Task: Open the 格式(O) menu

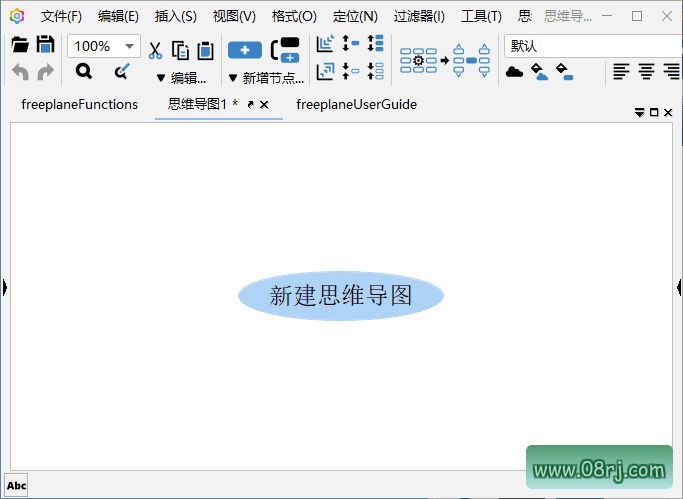Action: [x=294, y=17]
